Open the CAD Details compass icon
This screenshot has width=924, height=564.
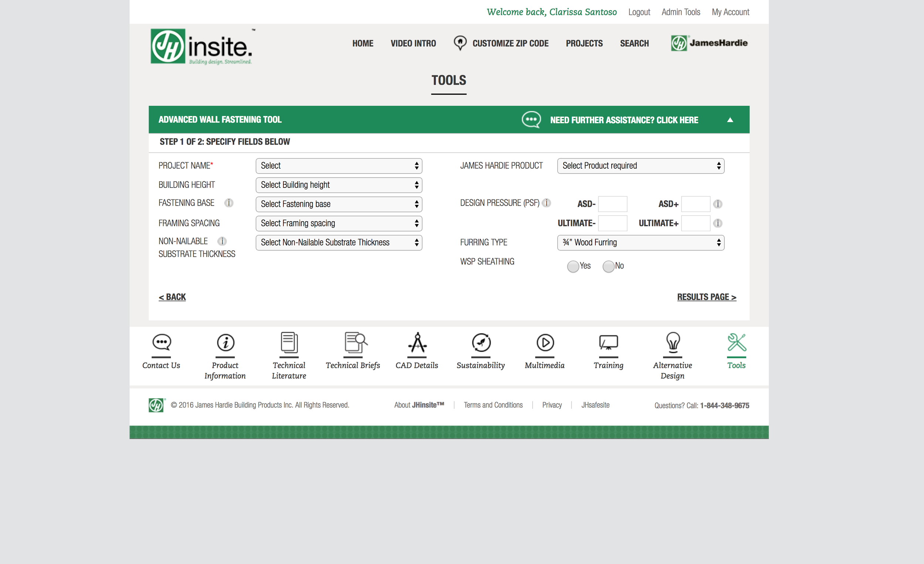[417, 342]
